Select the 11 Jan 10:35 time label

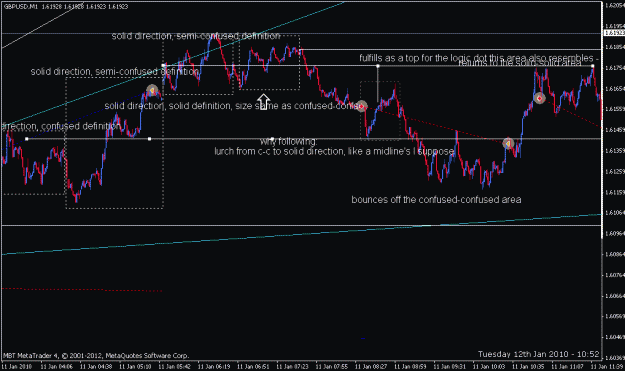(528, 366)
